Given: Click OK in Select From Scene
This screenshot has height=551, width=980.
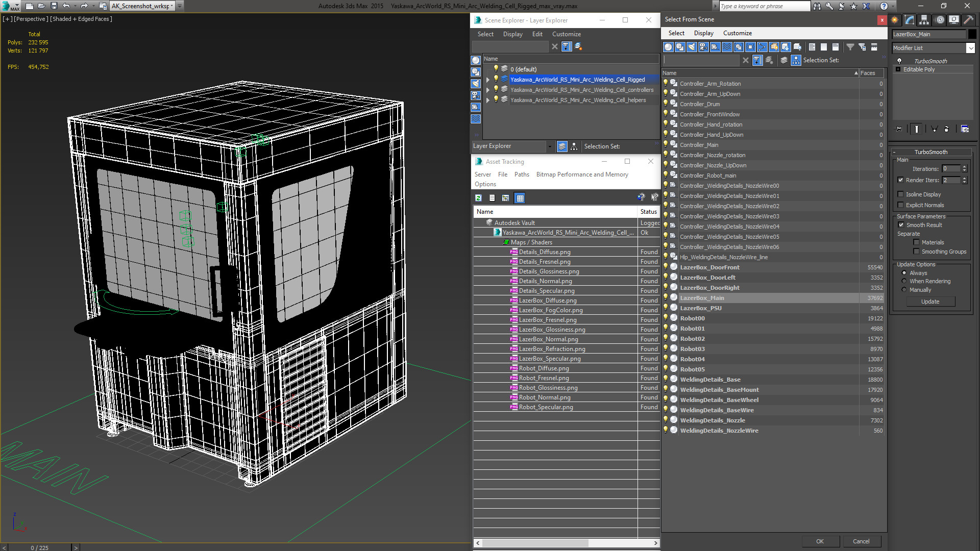Looking at the screenshot, I should tap(820, 541).
